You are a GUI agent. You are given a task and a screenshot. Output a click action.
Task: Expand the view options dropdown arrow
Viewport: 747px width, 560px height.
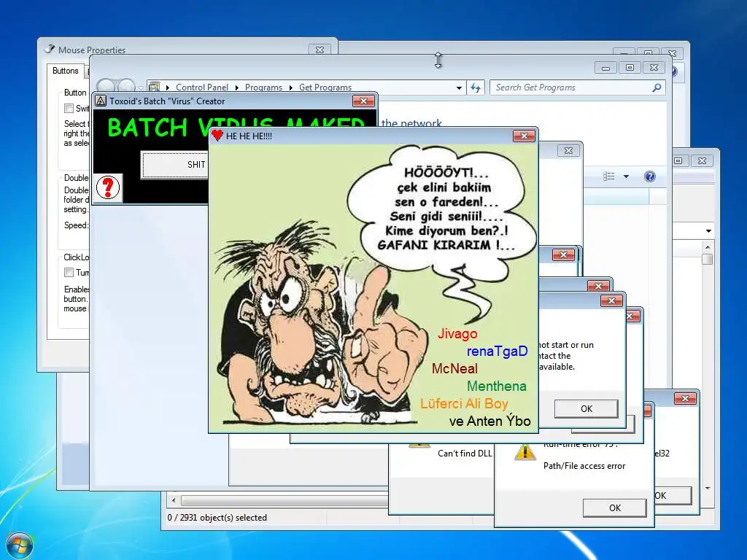[x=626, y=176]
